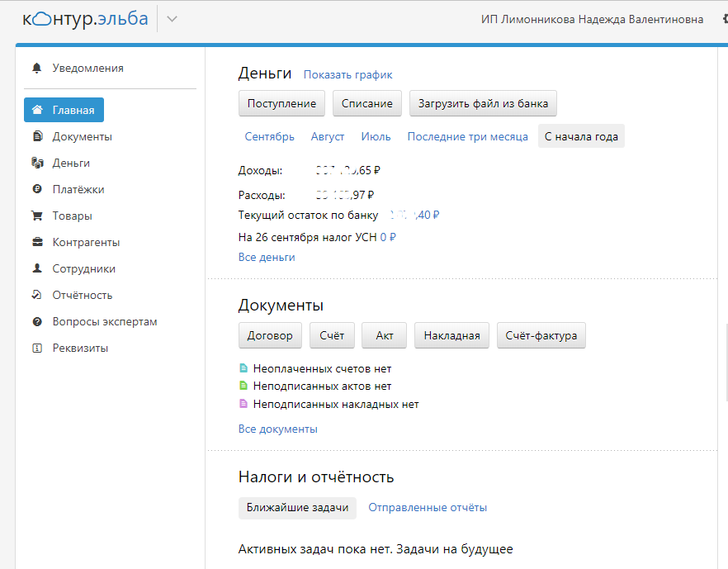Click the Загрузить файл из банка button
This screenshot has height=569, width=728.
pos(484,104)
